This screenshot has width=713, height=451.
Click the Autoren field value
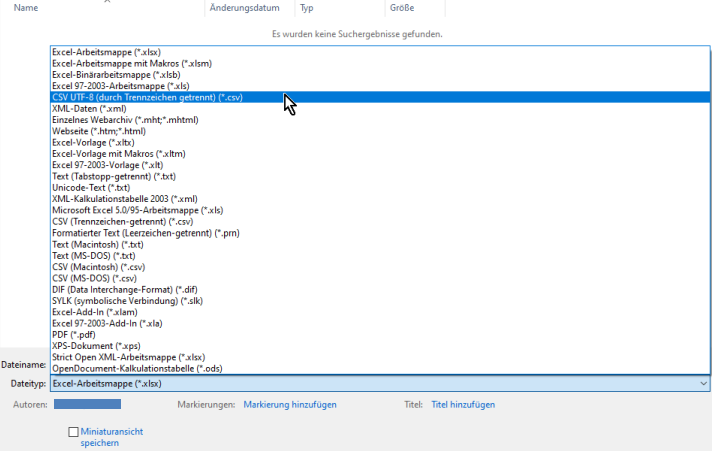point(87,404)
